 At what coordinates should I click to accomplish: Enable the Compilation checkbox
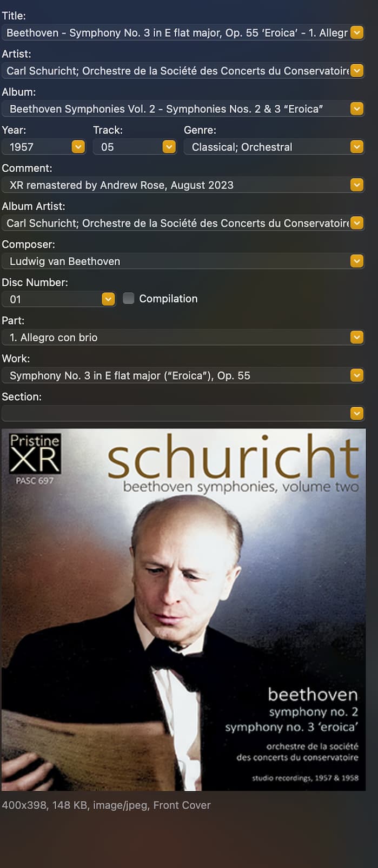pos(128,298)
